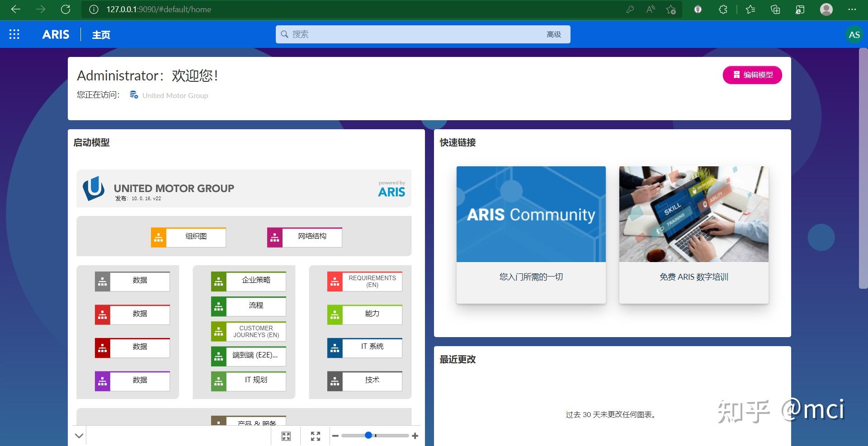Click the powered by ARIS logo
Image resolution: width=868 pixels, height=446 pixels.
point(392,189)
